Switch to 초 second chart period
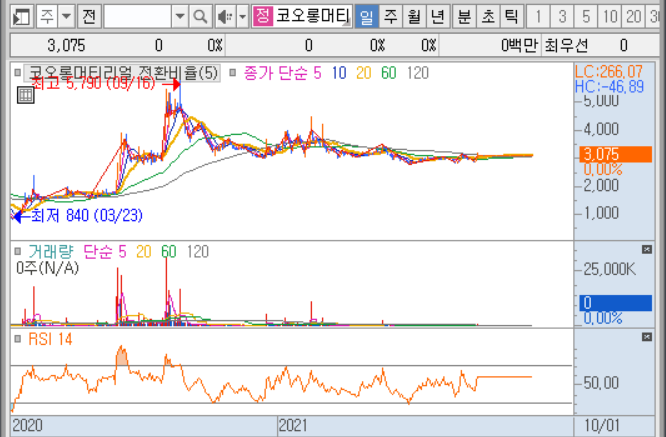The width and height of the screenshot is (666, 437). 488,17
